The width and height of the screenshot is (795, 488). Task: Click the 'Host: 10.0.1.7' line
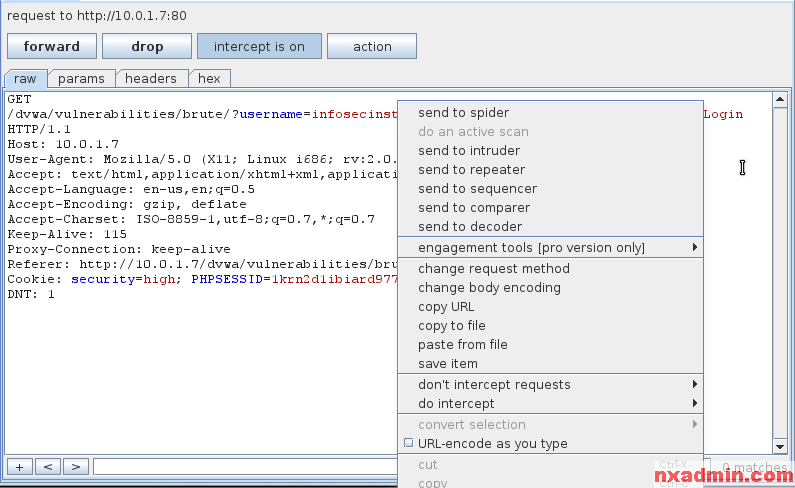[x=63, y=144]
